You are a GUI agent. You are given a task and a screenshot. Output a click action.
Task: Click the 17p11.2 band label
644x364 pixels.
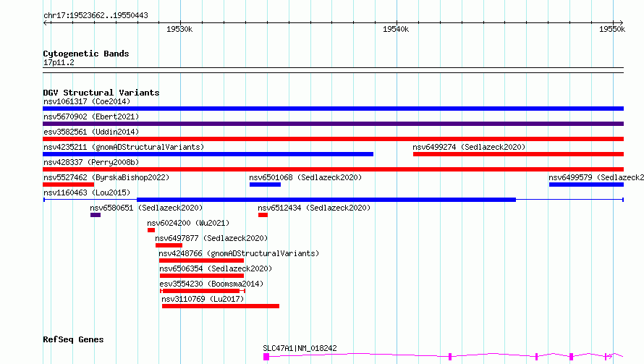click(59, 62)
